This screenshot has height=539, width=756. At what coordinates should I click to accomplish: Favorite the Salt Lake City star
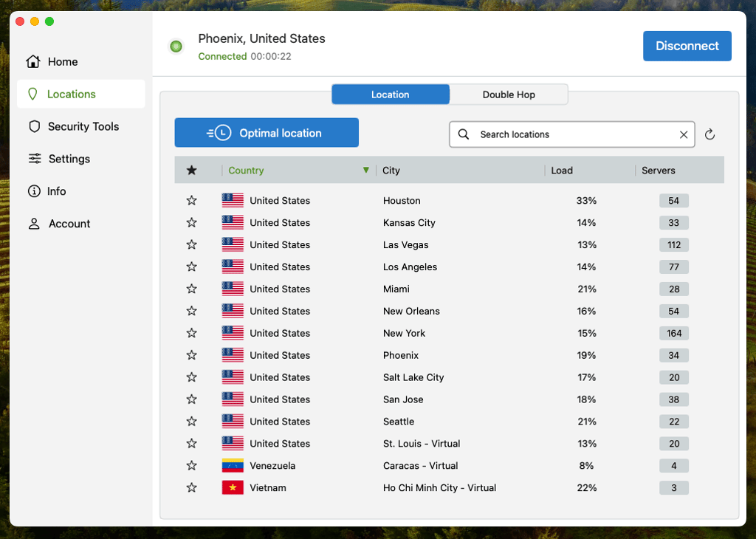pos(191,377)
